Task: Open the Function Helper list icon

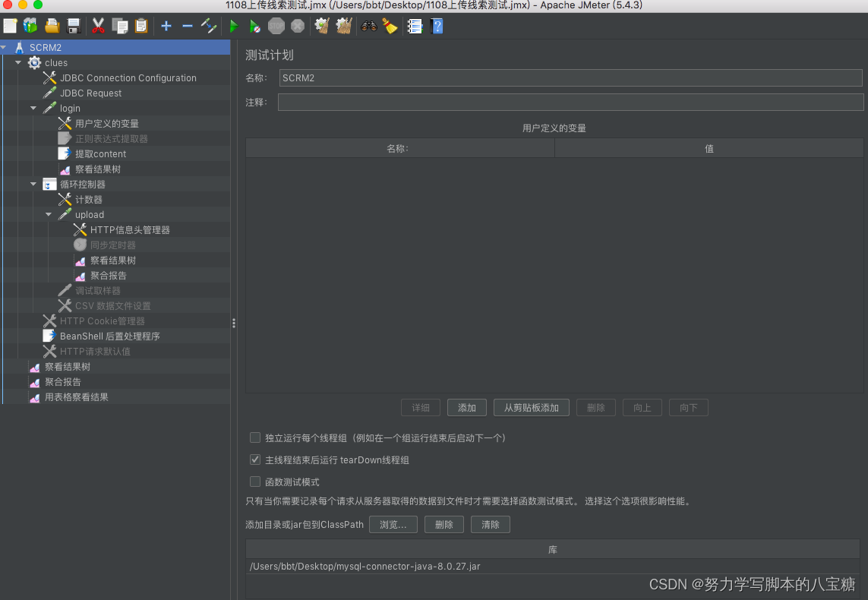Action: tap(415, 26)
